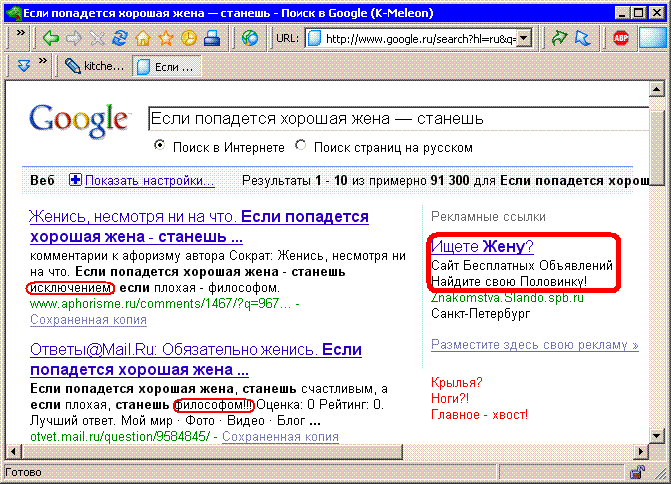Open Bookmarks star icon
This screenshot has height=484, width=671.
[x=166, y=39]
